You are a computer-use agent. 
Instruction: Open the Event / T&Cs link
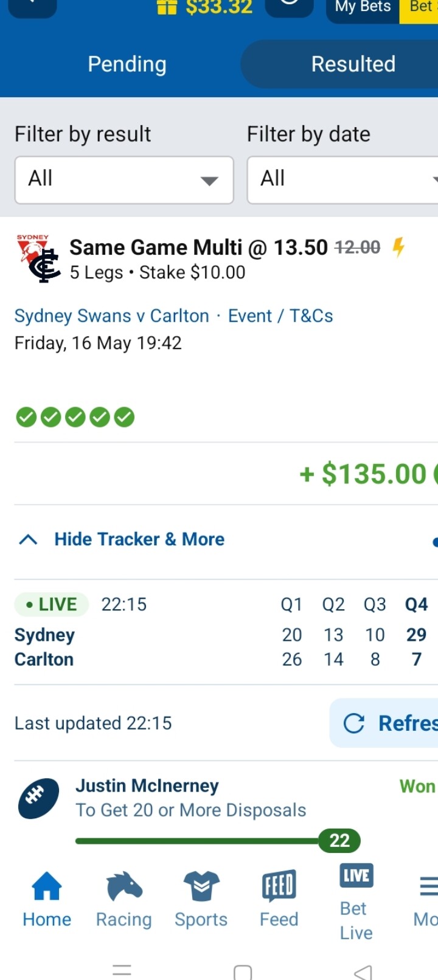[280, 316]
